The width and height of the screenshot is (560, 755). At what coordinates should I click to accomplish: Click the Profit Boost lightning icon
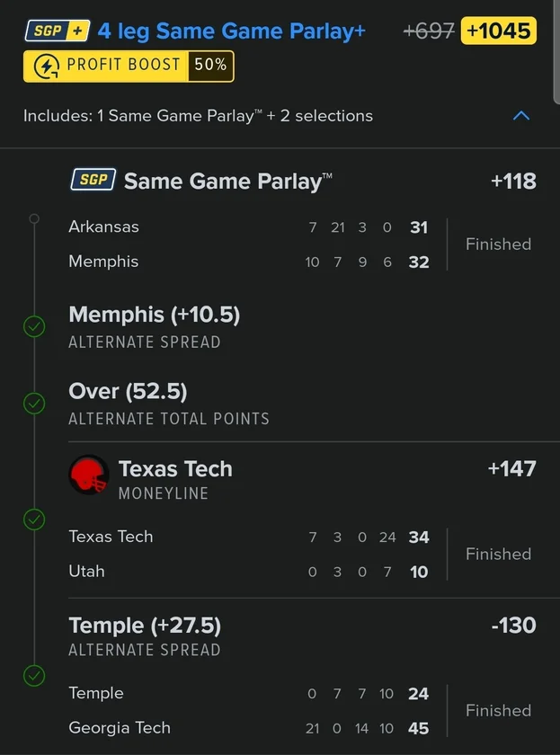(x=45, y=66)
